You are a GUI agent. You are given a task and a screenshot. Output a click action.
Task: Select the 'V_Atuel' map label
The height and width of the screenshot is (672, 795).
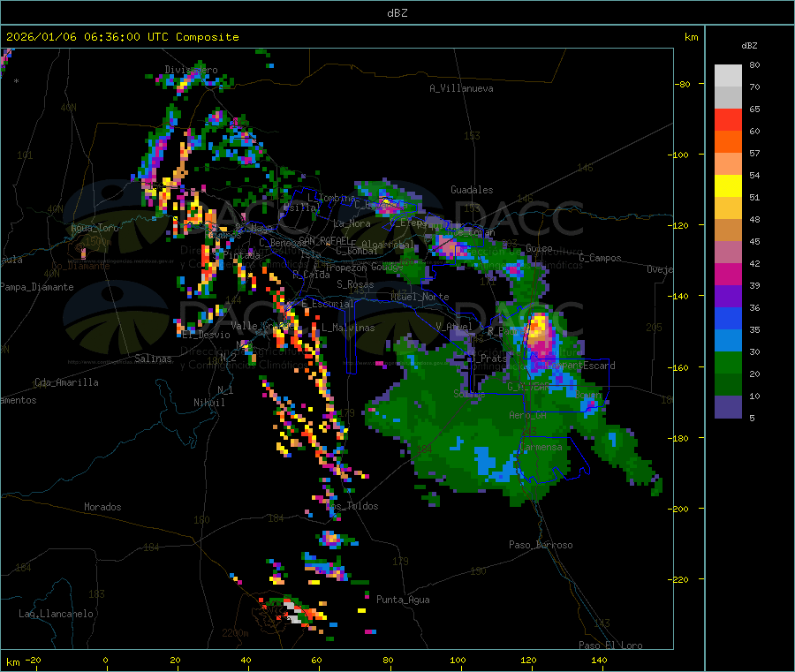tap(454, 327)
